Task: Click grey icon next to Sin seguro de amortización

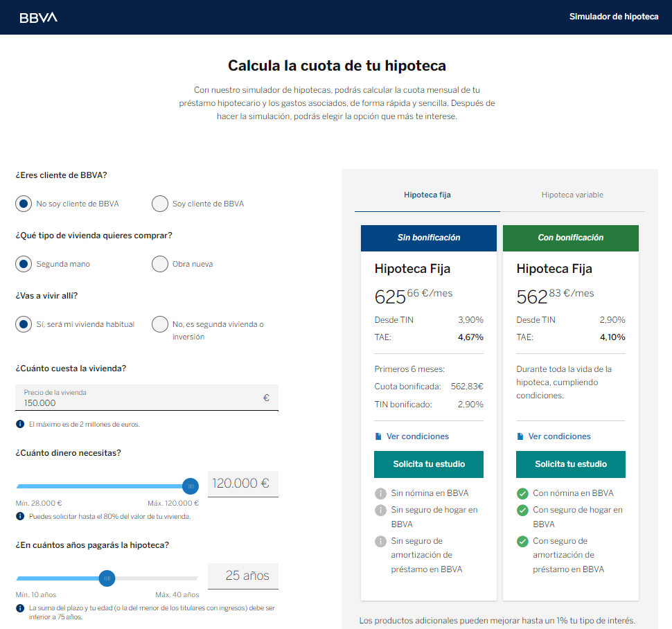Action: point(380,542)
